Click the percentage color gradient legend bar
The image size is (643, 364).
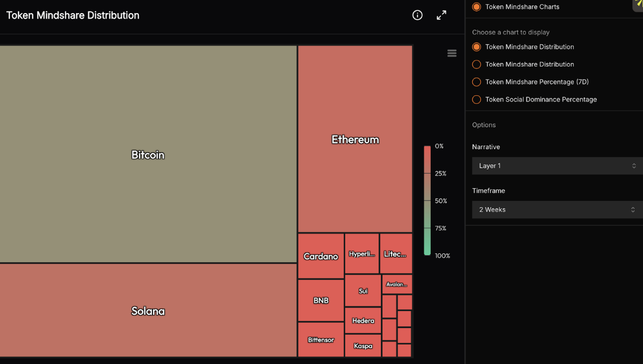[x=427, y=201]
